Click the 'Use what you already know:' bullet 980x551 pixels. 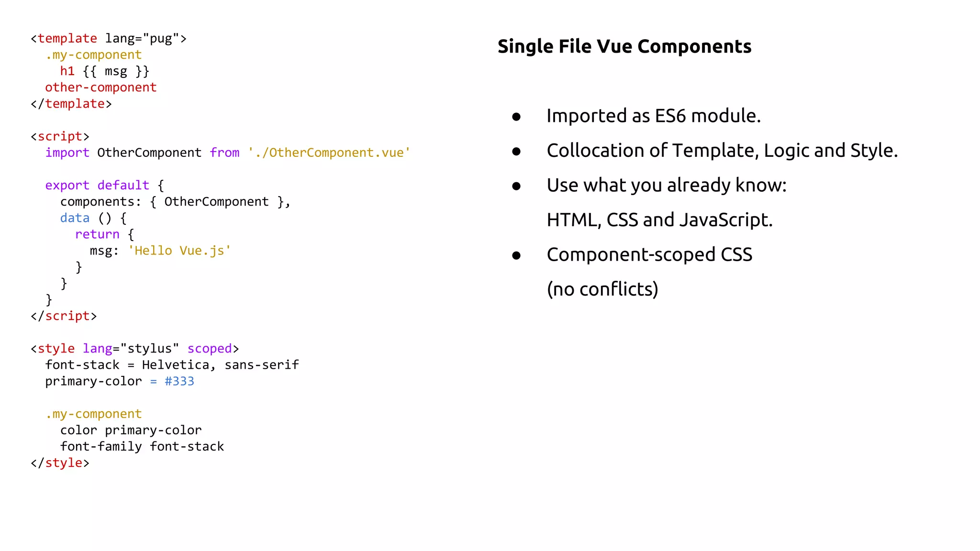tap(666, 185)
